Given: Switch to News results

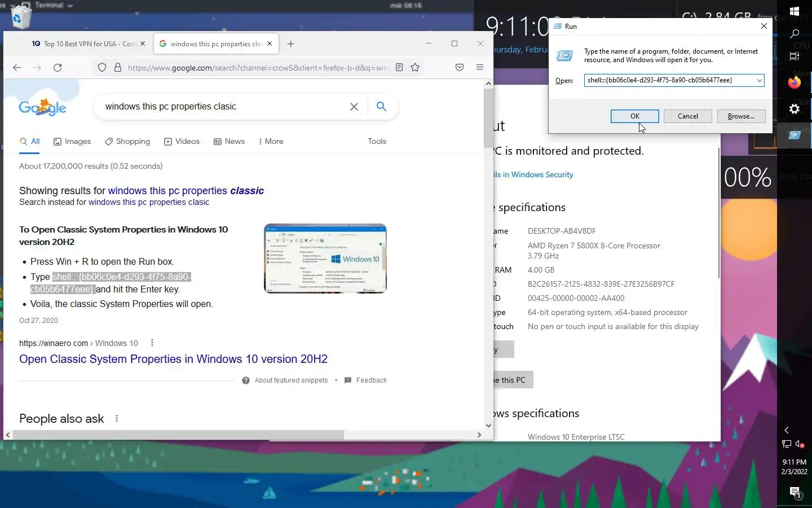Looking at the screenshot, I should click(x=229, y=142).
